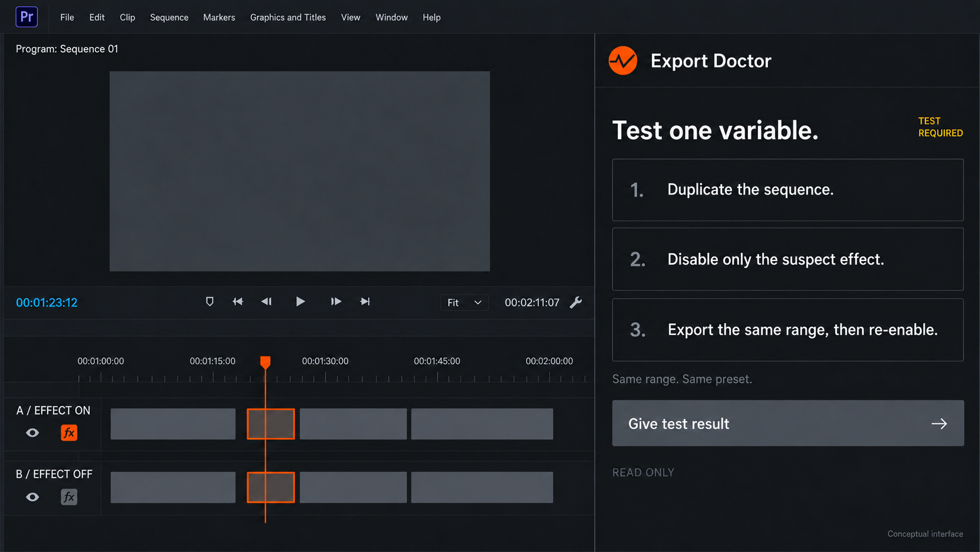This screenshot has height=552, width=980.
Task: Hide track A / EFFECT ON with eye icon
Action: 32,433
